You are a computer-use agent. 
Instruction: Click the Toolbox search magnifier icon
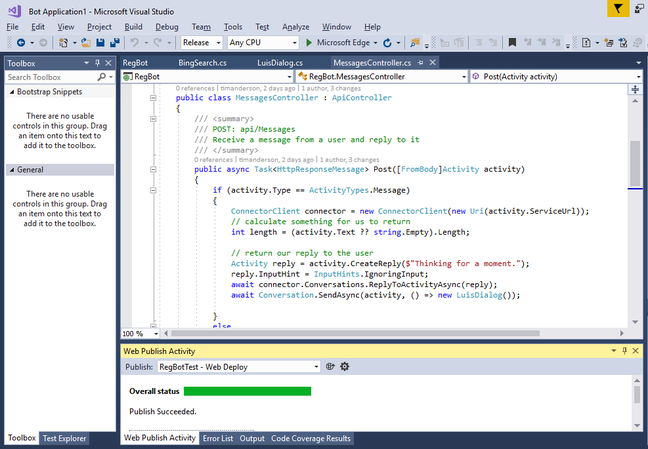pyautogui.click(x=101, y=77)
